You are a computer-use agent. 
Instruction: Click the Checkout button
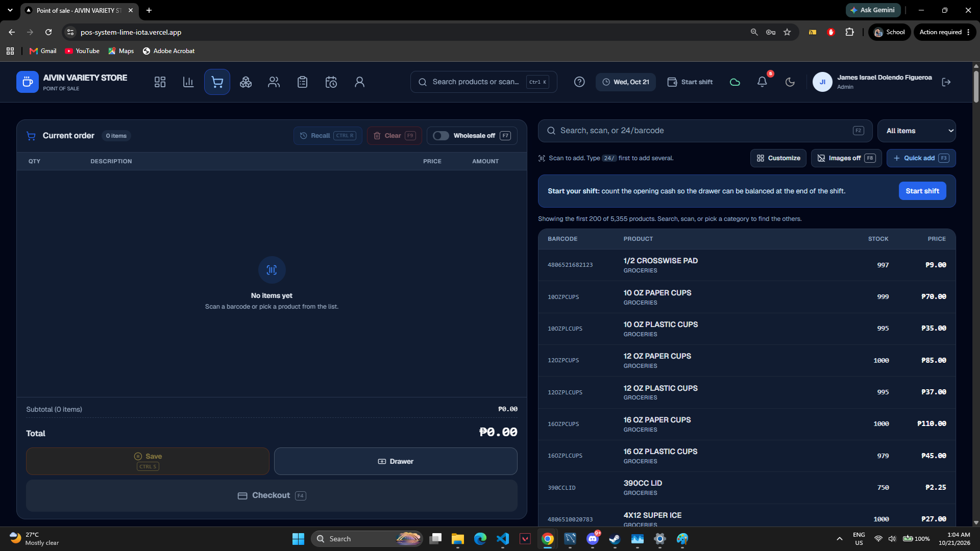tap(272, 495)
